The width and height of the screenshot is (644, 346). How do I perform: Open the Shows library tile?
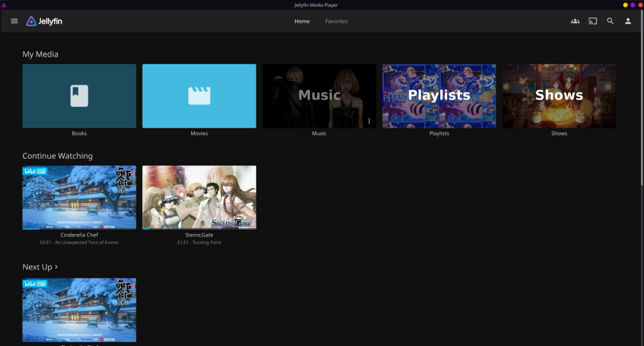click(559, 96)
